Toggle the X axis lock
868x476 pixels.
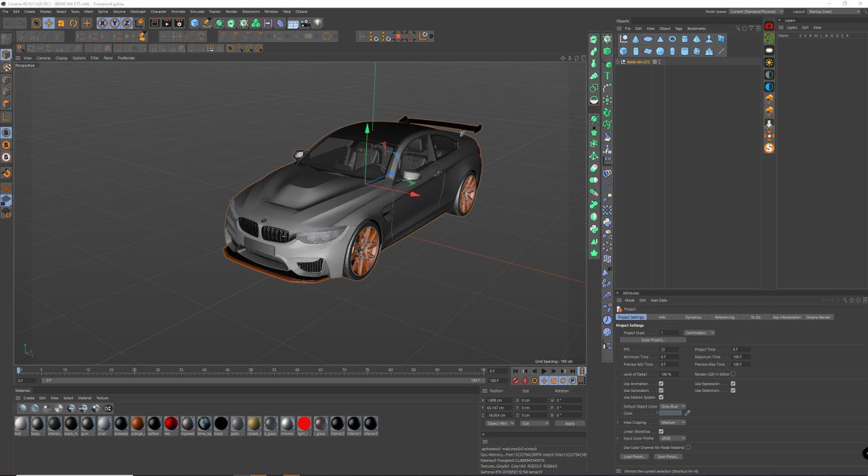click(x=102, y=23)
